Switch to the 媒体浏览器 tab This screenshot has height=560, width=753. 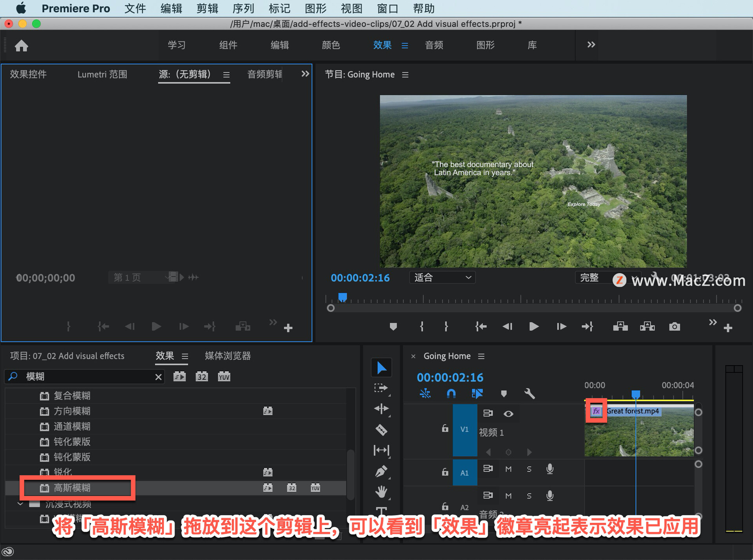click(227, 356)
